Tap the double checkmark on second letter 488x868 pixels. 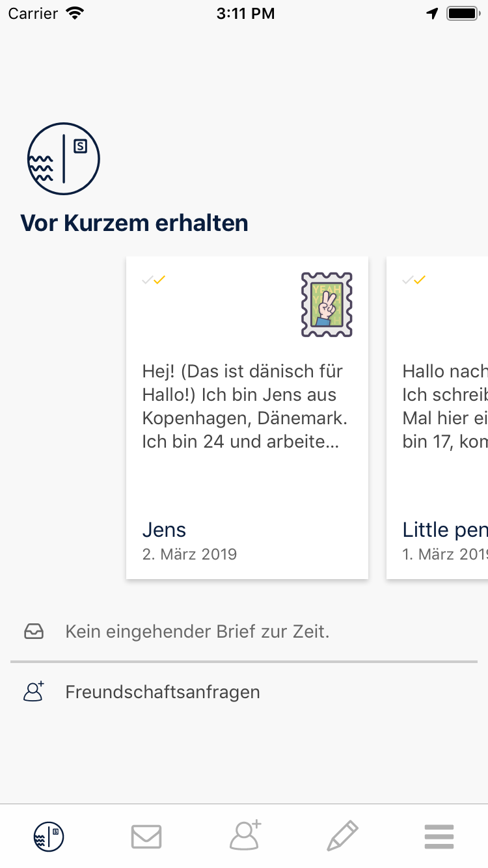pos(414,280)
